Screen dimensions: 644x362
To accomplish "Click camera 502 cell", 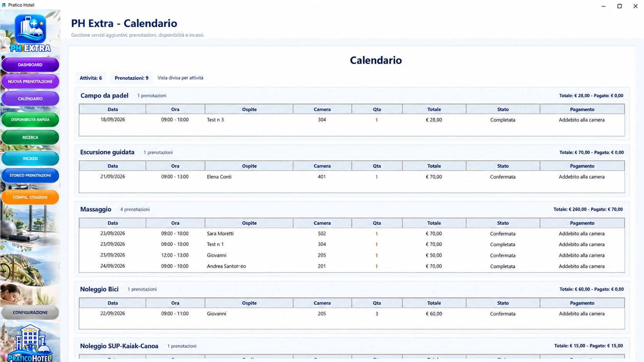I will point(322,234).
